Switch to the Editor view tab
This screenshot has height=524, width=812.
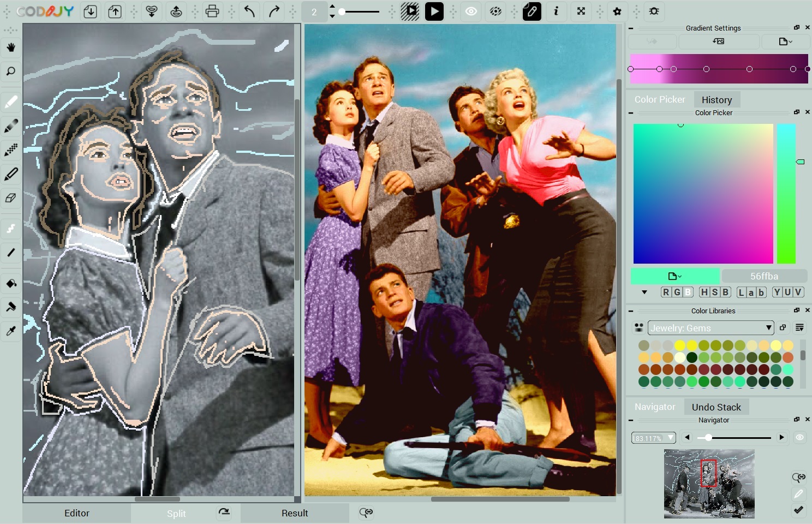[x=76, y=513]
